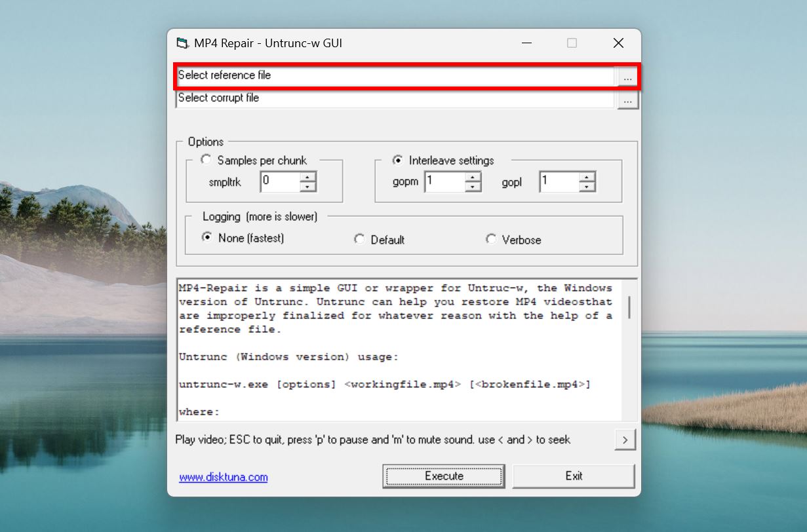The width and height of the screenshot is (807, 532).
Task: Click the help text scrollbar thumb
Action: (x=630, y=307)
